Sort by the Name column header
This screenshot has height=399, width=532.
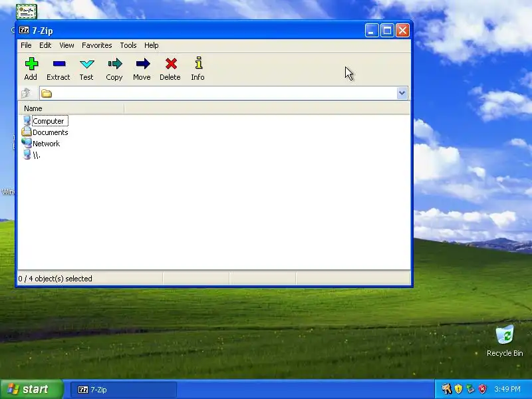(x=71, y=108)
